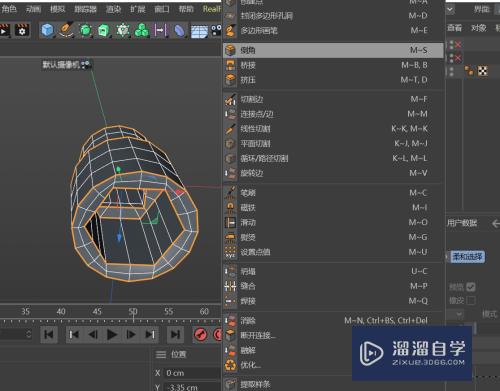Open the Camera objects icon
500x391 pixels.
(x=216, y=30)
